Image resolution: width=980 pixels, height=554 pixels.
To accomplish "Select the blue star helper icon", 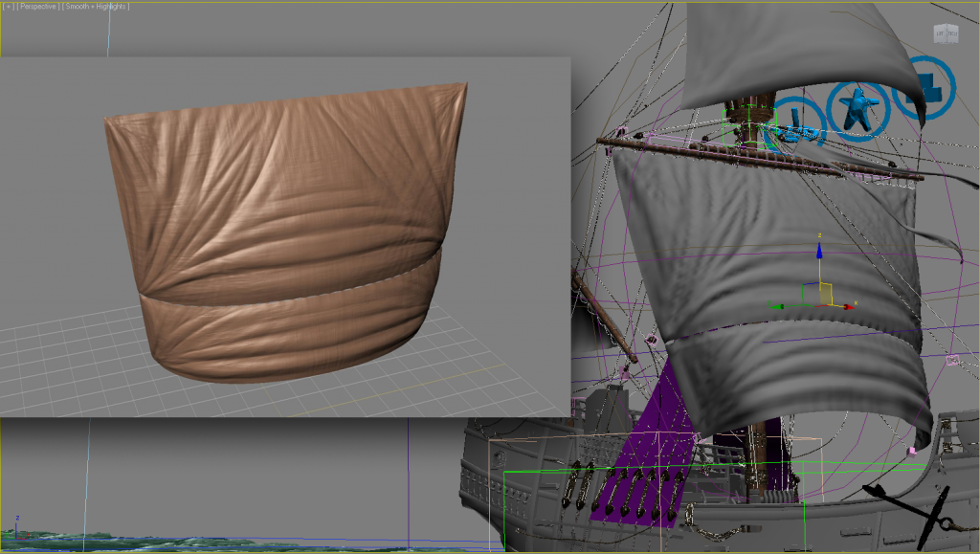I will click(x=858, y=106).
